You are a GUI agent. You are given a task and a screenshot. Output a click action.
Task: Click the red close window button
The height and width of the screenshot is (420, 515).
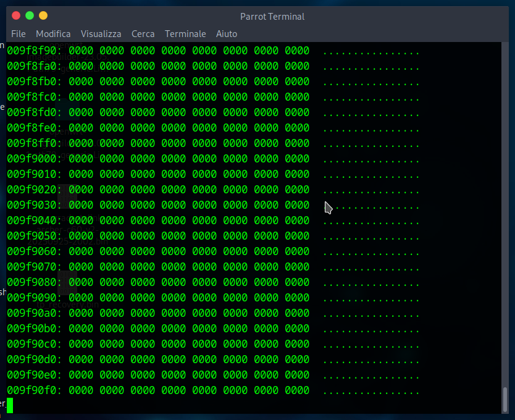pos(16,15)
